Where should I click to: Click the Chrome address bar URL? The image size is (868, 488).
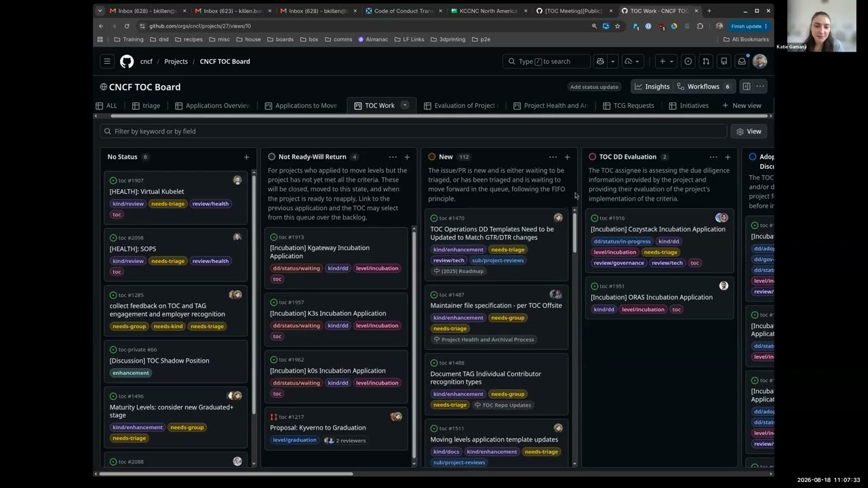click(x=200, y=26)
